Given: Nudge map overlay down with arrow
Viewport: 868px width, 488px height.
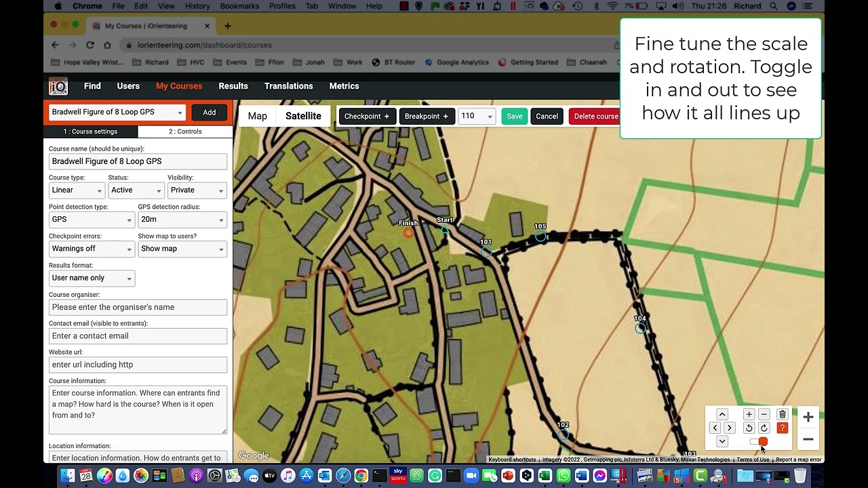Looking at the screenshot, I should point(722,441).
